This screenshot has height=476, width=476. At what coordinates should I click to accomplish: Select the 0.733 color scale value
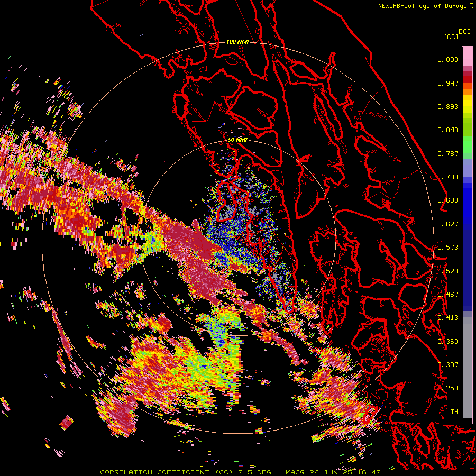pyautogui.click(x=448, y=177)
